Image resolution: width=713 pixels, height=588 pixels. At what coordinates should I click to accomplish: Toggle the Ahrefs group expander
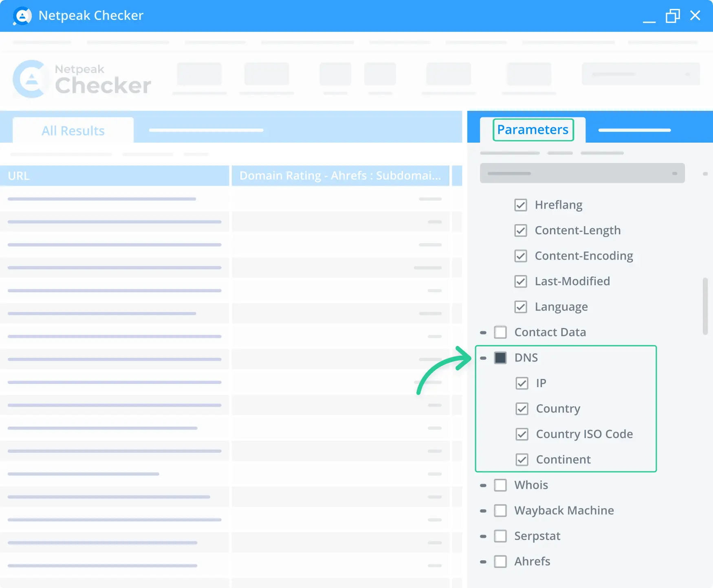tap(483, 562)
